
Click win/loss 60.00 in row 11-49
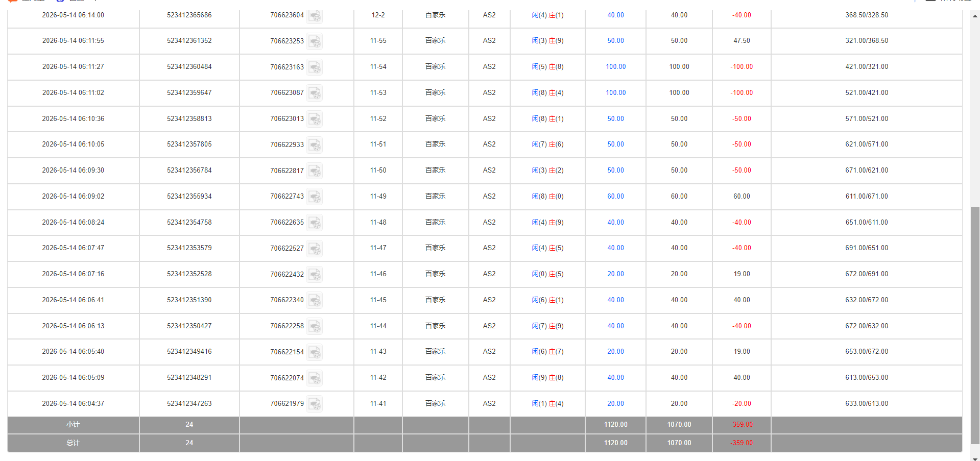click(742, 197)
